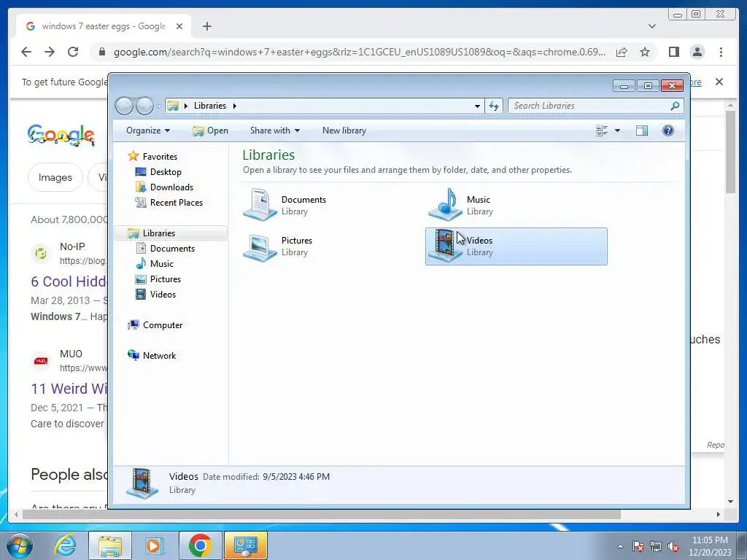Viewport: 747px width, 560px height.
Task: Open the Organize dropdown menu
Action: coord(147,131)
